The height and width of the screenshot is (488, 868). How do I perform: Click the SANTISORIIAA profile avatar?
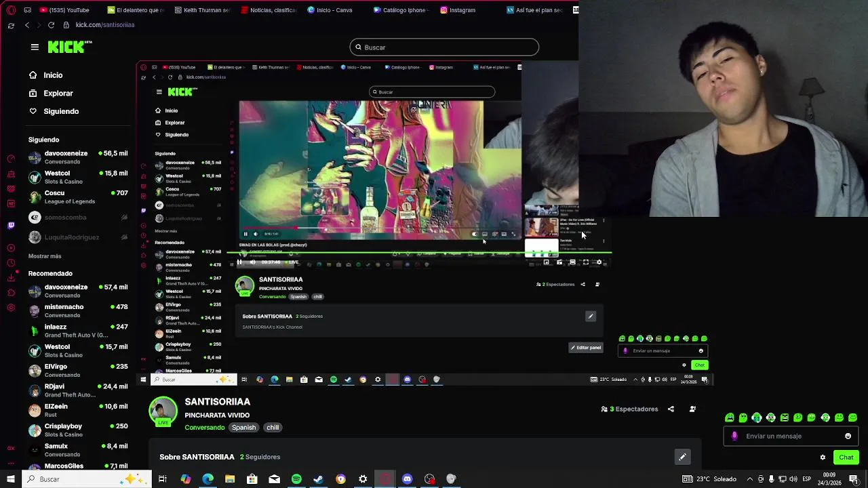163,411
